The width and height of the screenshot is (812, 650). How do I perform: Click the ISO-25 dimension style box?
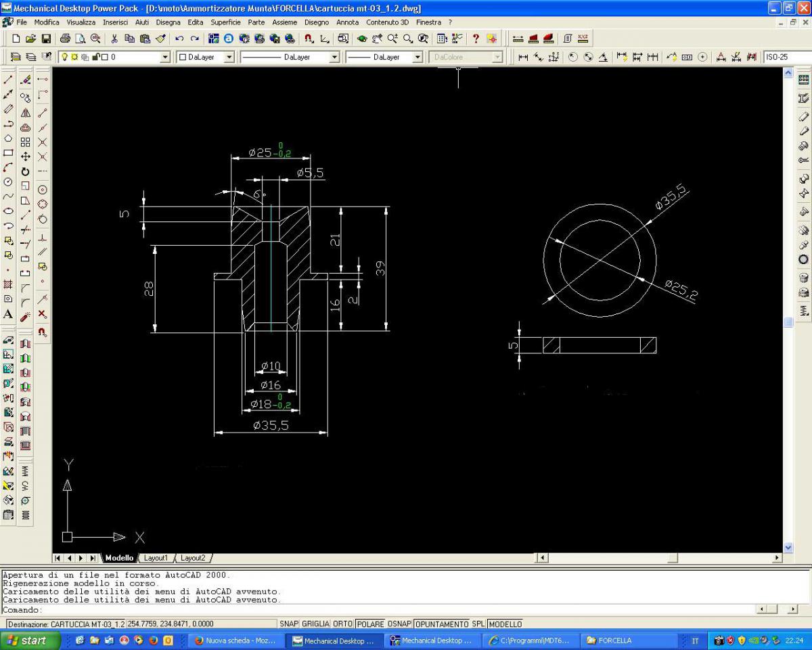coord(787,58)
